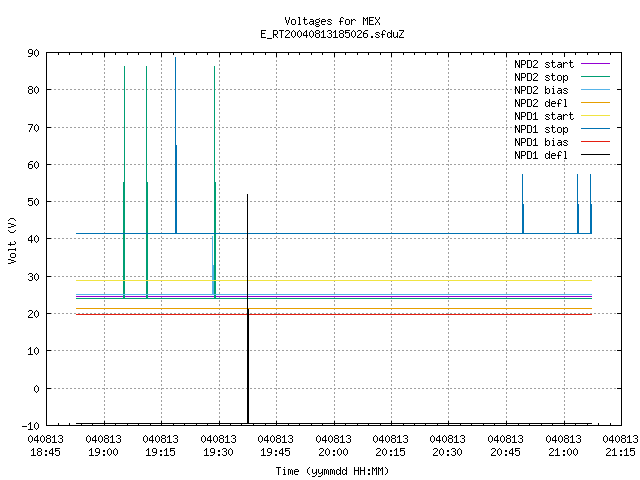Click the y-axis tick label "60"
640x480 pixels.
click(x=33, y=165)
